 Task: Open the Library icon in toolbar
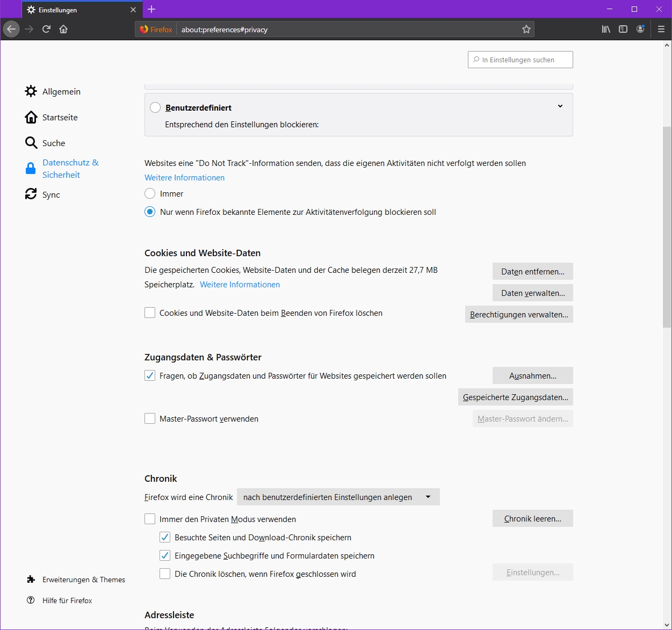[606, 29]
